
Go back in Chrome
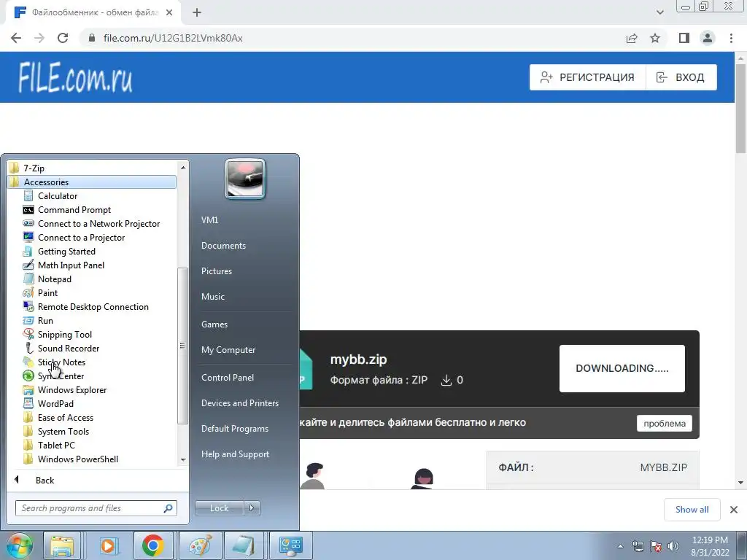click(16, 38)
